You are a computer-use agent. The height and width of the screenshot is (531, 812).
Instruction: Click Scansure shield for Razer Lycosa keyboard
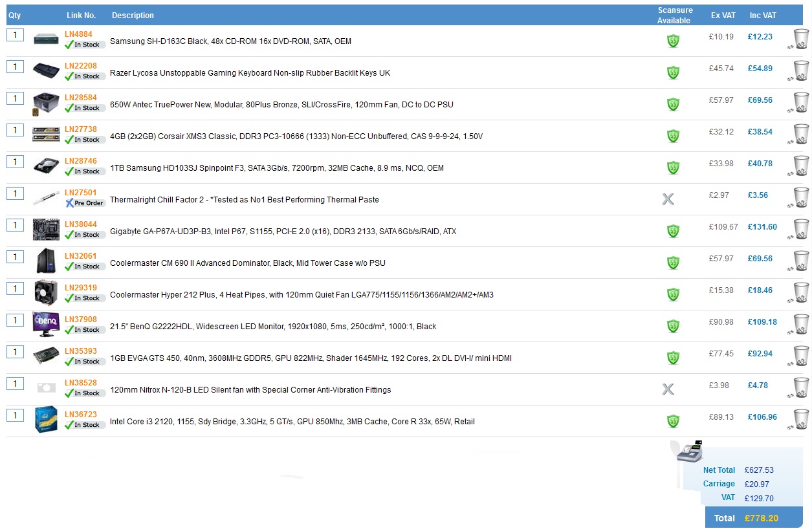click(x=673, y=72)
